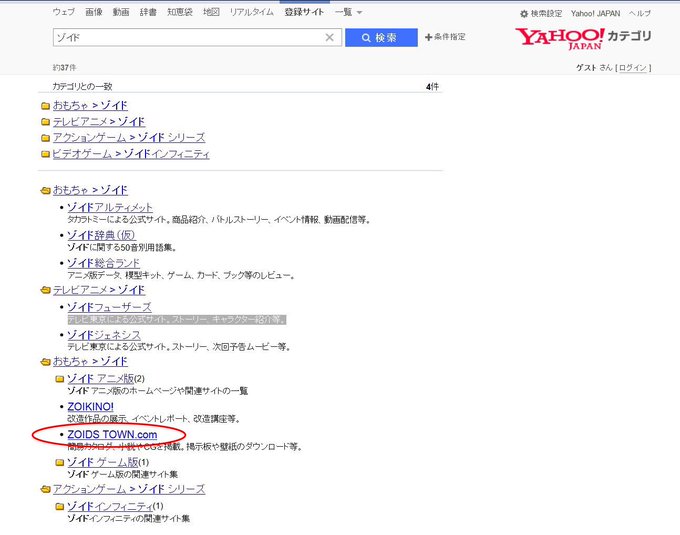Open ゾイドアルティメット site link
Screen dimensions: 680x535
[110, 207]
